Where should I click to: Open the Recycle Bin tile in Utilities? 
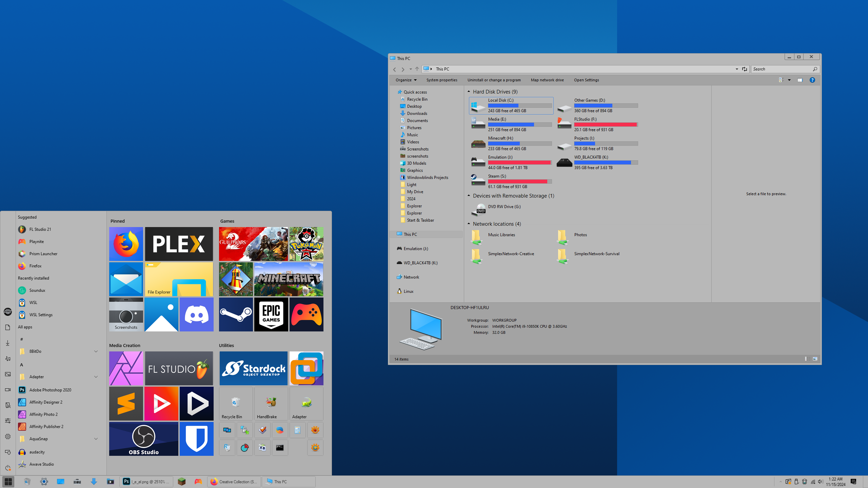(x=236, y=404)
